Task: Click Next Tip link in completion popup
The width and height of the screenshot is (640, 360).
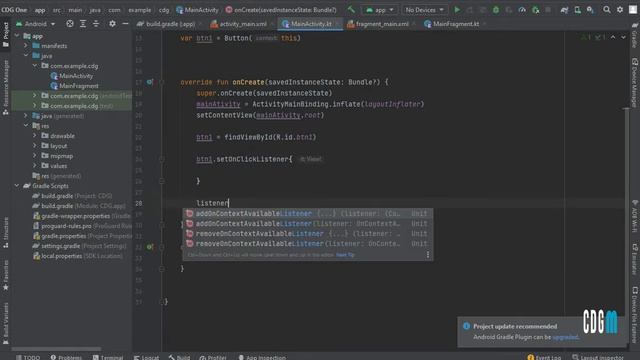Action: tap(345, 255)
